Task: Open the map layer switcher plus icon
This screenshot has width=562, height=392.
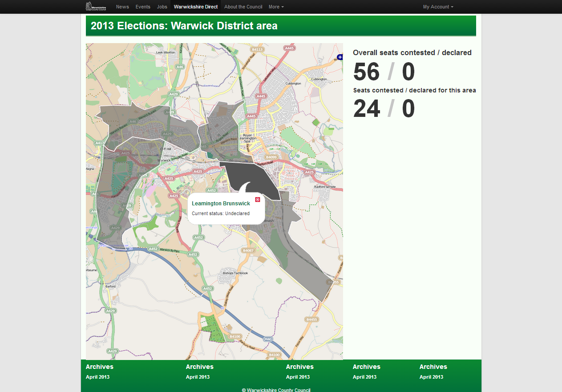Action: 340,57
